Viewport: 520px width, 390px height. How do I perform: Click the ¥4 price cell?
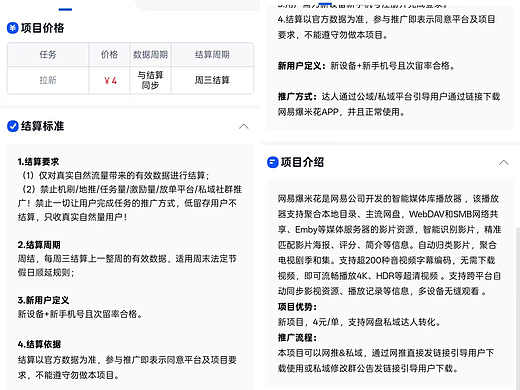coord(110,81)
